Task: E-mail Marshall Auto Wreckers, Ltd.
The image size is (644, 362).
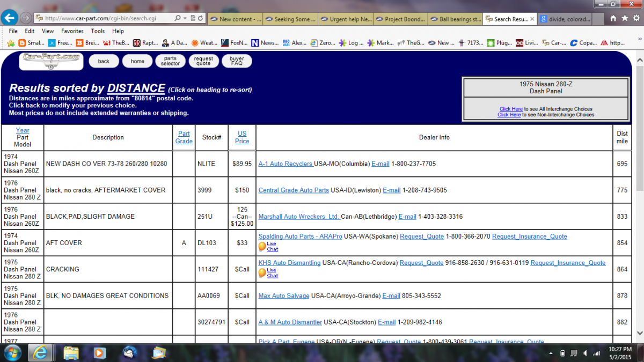Action: click(407, 217)
